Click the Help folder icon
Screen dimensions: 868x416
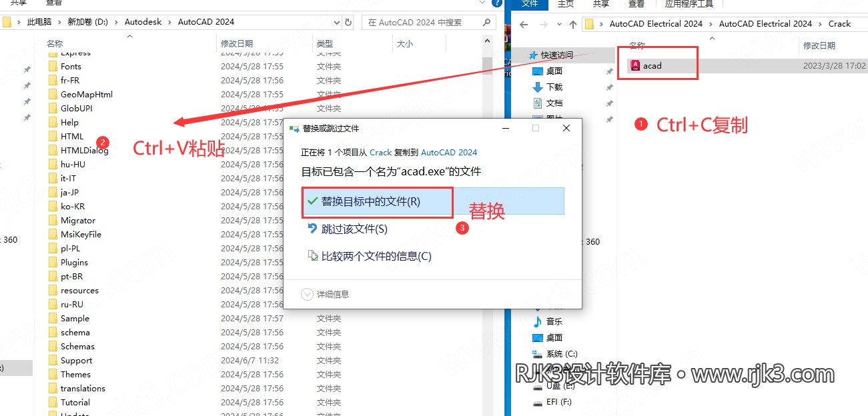point(53,122)
